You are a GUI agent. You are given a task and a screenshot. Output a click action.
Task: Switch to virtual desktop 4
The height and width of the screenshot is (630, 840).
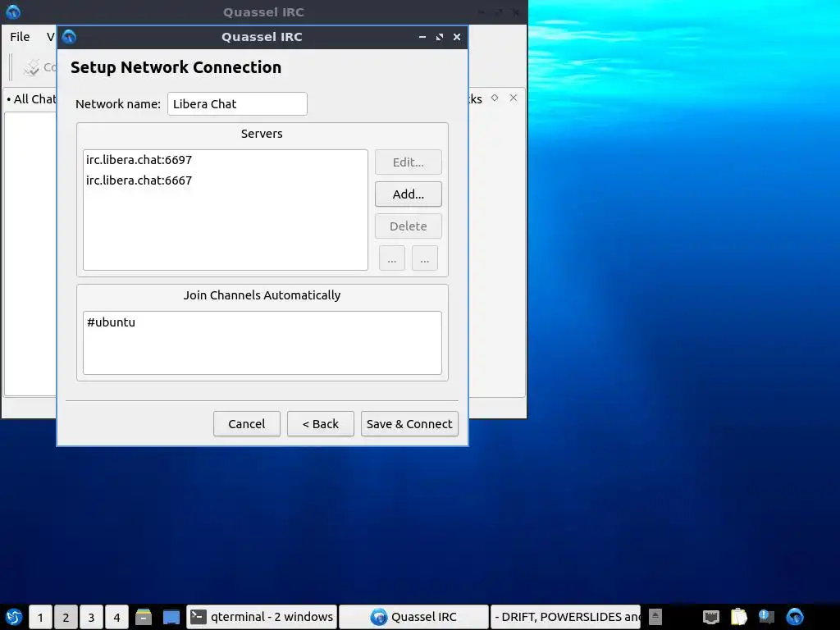click(x=116, y=617)
